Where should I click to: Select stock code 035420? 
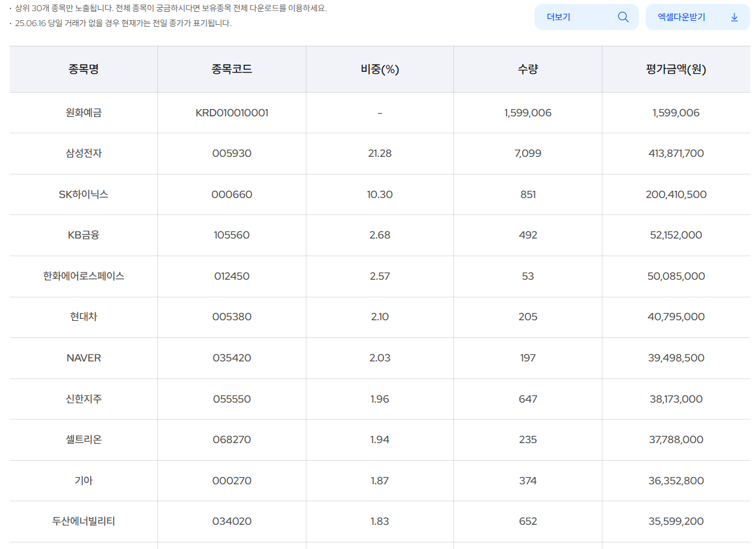(232, 358)
